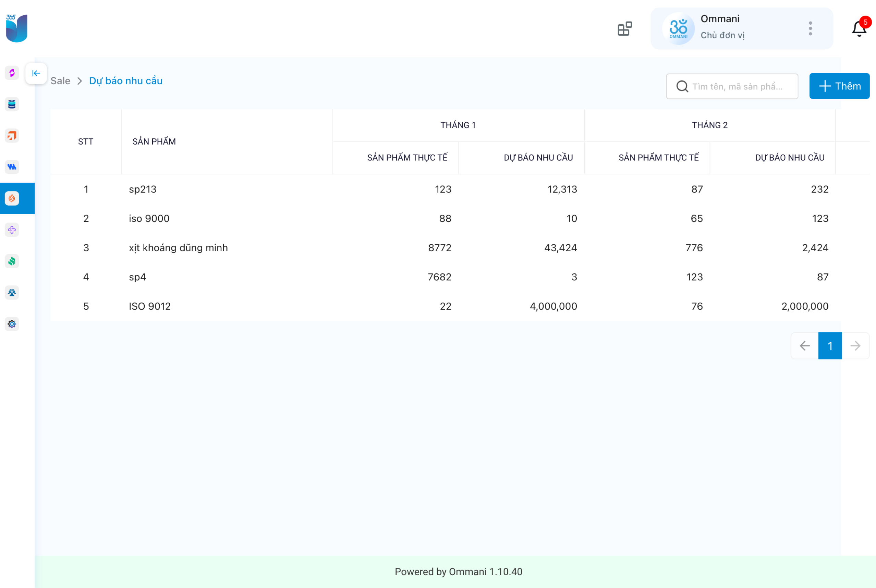The height and width of the screenshot is (588, 876).
Task: Go to the next page arrow
Action: pyautogui.click(x=855, y=346)
